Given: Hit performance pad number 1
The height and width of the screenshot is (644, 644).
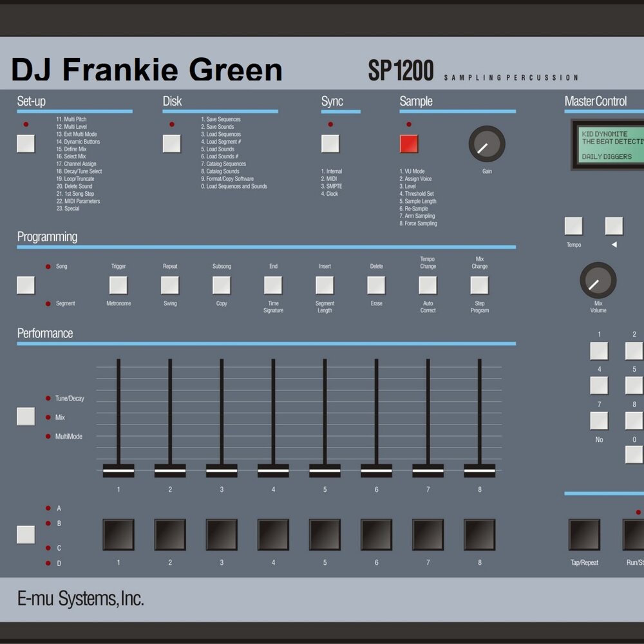Looking at the screenshot, I should [x=118, y=535].
